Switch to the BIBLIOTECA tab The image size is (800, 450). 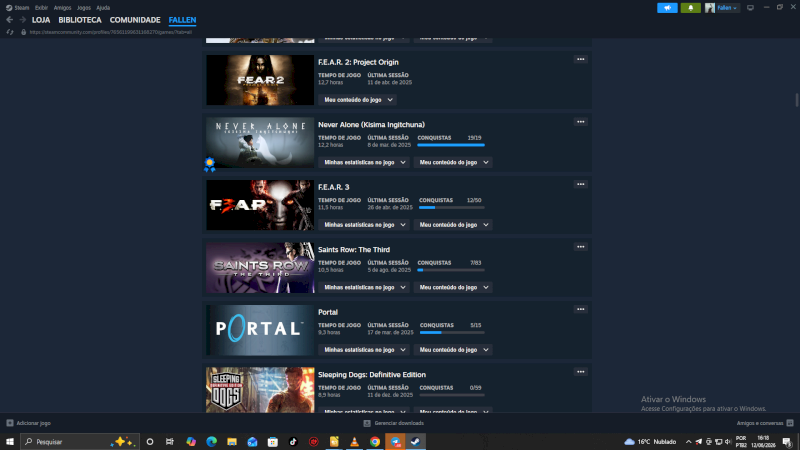pyautogui.click(x=80, y=20)
